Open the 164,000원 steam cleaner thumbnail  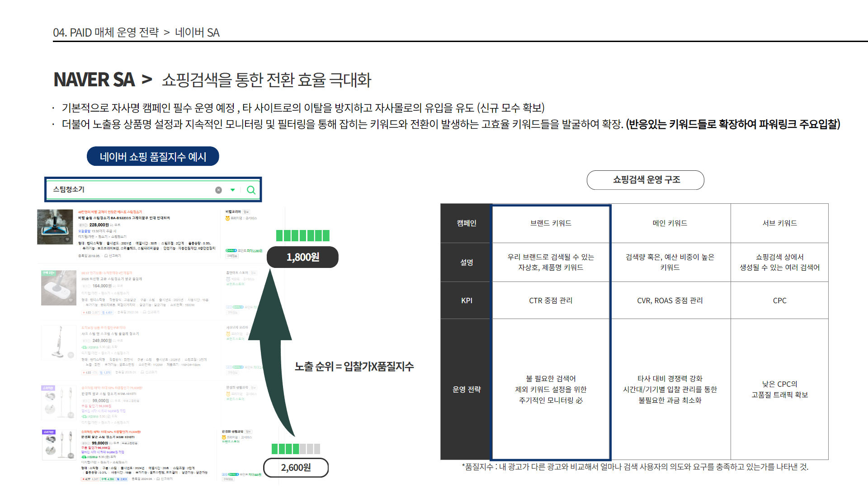coord(59,288)
